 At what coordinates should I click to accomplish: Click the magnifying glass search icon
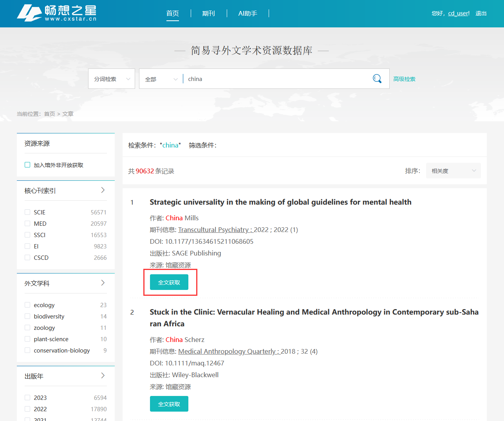click(377, 79)
